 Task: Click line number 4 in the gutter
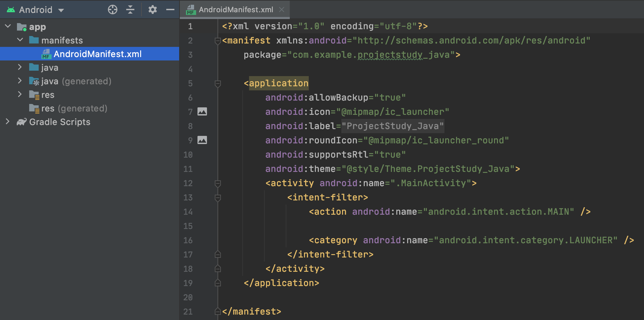(190, 69)
